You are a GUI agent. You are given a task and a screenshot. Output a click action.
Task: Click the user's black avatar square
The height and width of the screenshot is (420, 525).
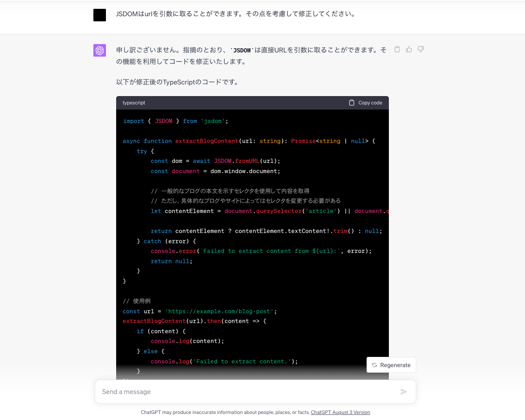(99, 15)
